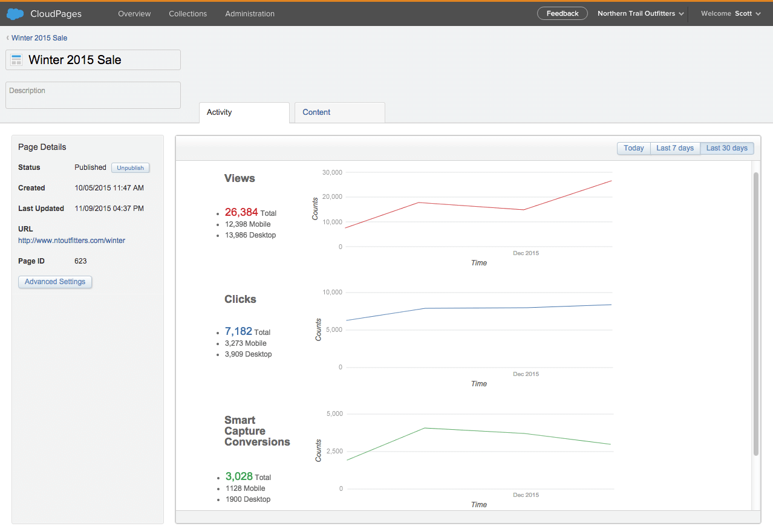Show activity for Today
The image size is (773, 532).
[x=634, y=148]
